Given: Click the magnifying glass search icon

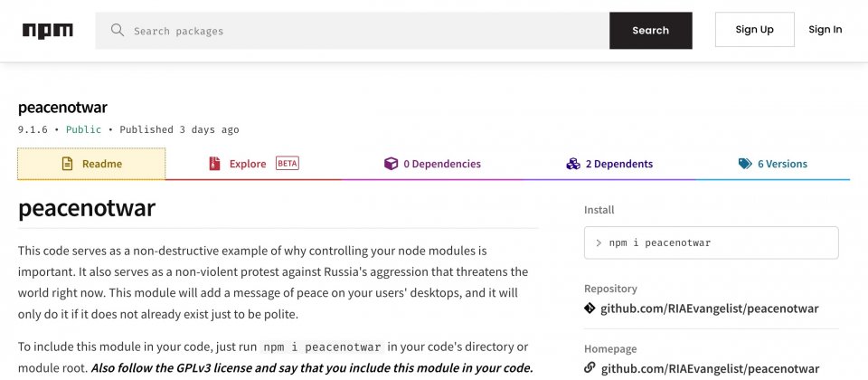Looking at the screenshot, I should (117, 30).
